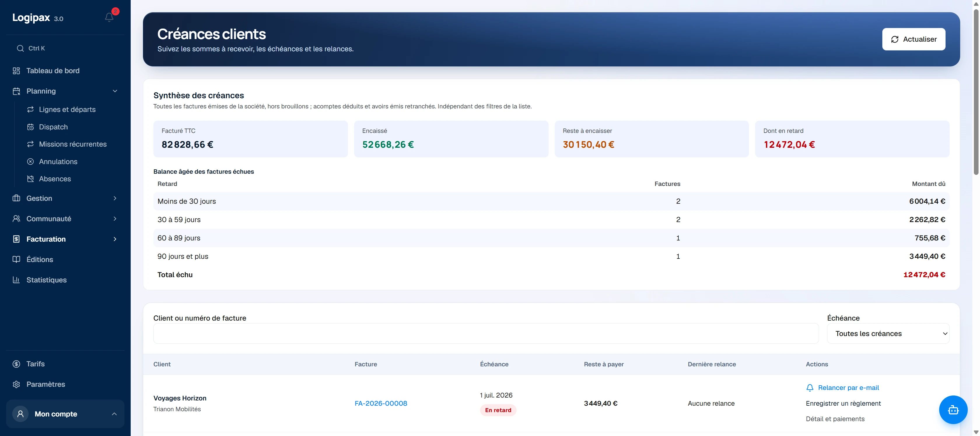Click the Reste à encaisser 30 150,40 € card
Viewport: 980px width, 436px height.
(652, 139)
